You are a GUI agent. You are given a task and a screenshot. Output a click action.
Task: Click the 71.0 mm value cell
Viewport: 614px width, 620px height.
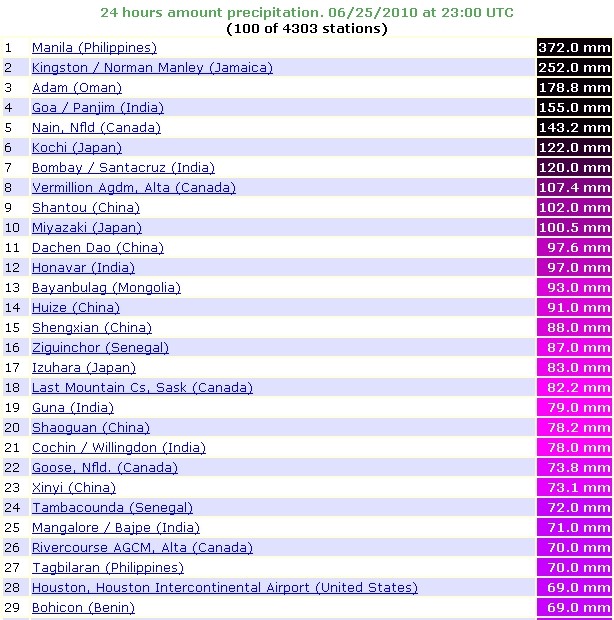(x=574, y=527)
